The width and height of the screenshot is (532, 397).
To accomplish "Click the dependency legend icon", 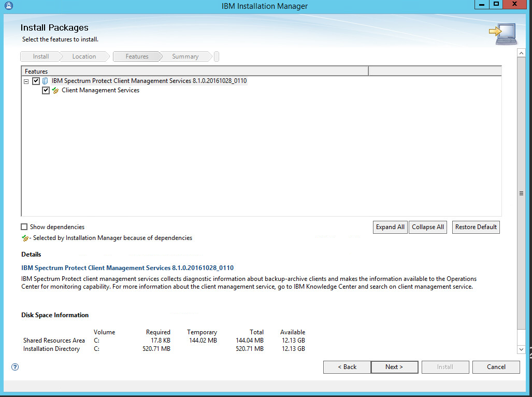I will pyautogui.click(x=25, y=238).
